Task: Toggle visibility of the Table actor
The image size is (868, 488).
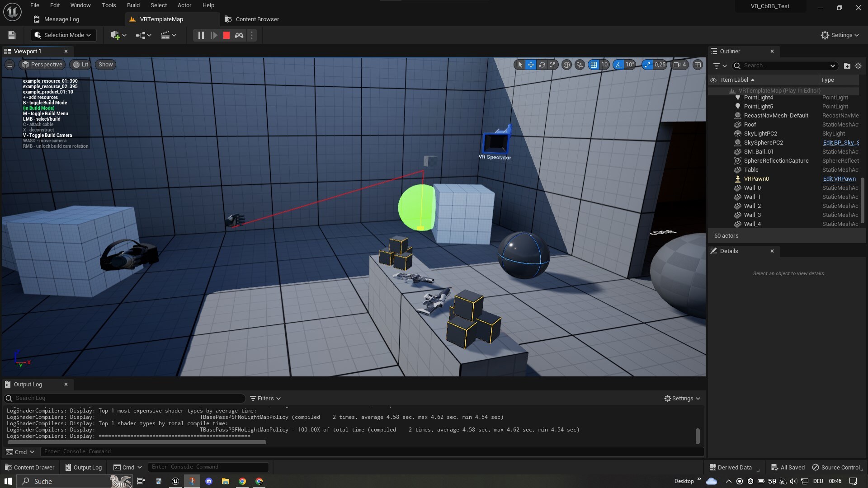Action: [713, 169]
